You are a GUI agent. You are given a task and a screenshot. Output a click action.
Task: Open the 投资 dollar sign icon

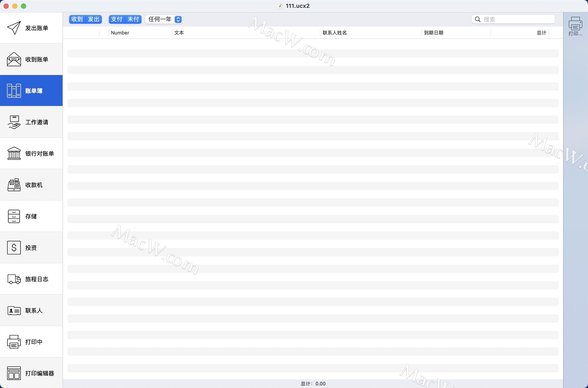(x=14, y=248)
